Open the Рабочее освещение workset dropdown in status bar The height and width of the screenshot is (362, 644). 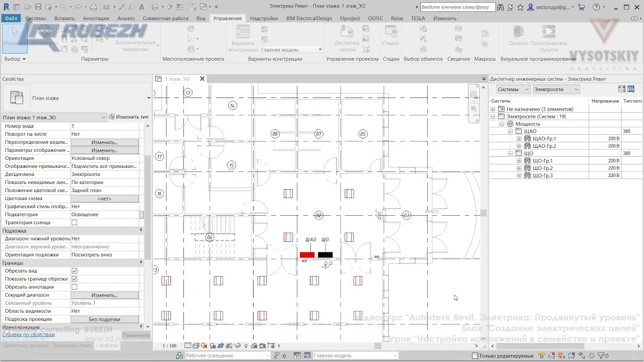tap(227, 355)
